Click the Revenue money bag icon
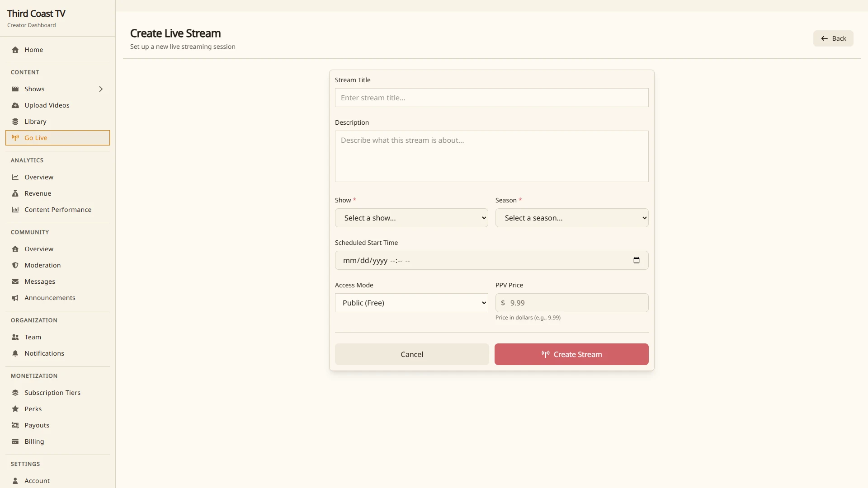The height and width of the screenshot is (488, 868). [15, 193]
